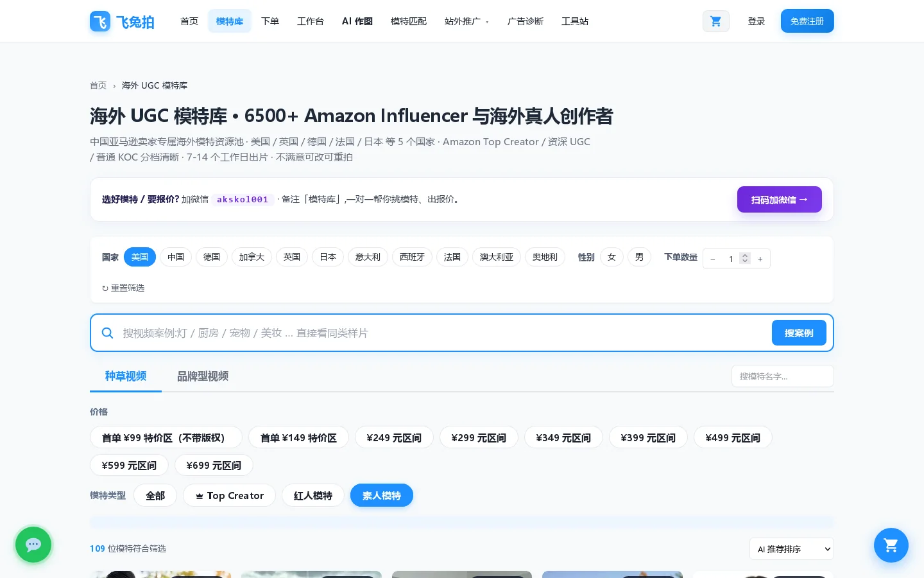Viewport: 924px width, 578px height.
Task: Select ¥249 元区间 price filter
Action: point(394,437)
